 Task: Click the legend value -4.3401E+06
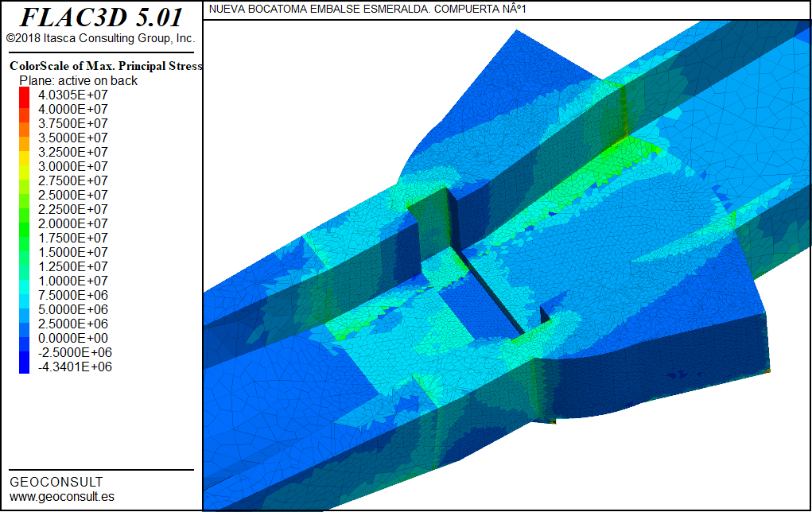(x=75, y=367)
